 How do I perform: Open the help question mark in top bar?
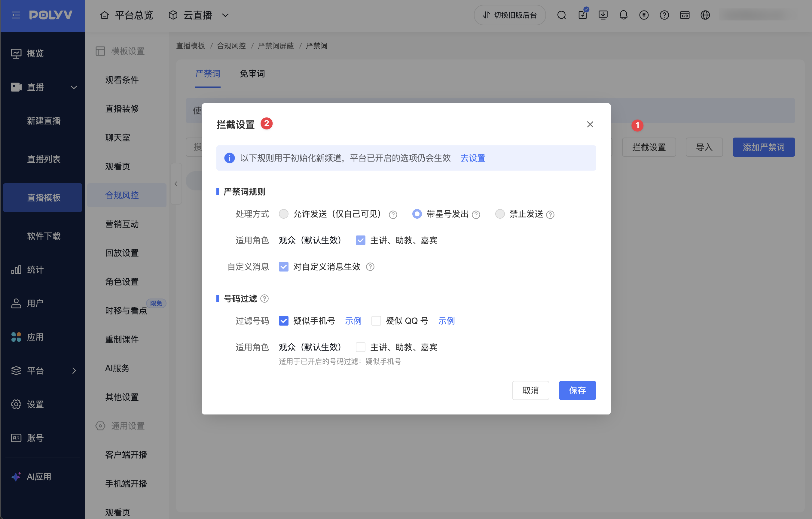click(x=664, y=15)
